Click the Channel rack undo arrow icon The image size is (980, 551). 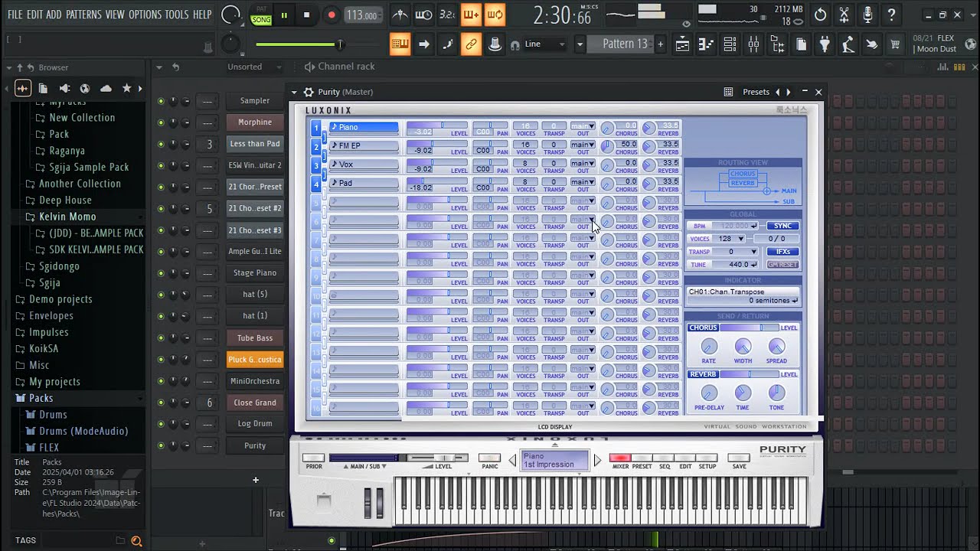click(x=175, y=67)
